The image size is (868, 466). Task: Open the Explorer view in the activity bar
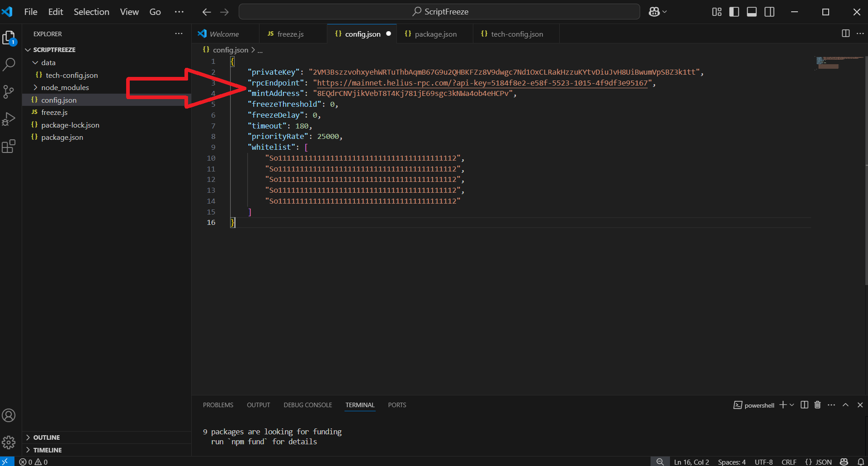[x=9, y=38]
